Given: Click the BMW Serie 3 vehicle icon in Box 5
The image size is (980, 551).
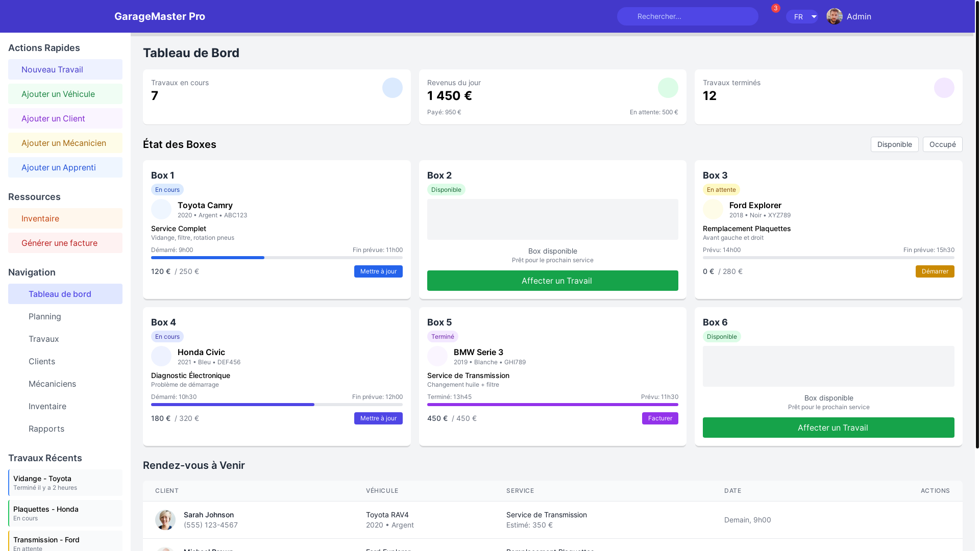Looking at the screenshot, I should coord(437,356).
